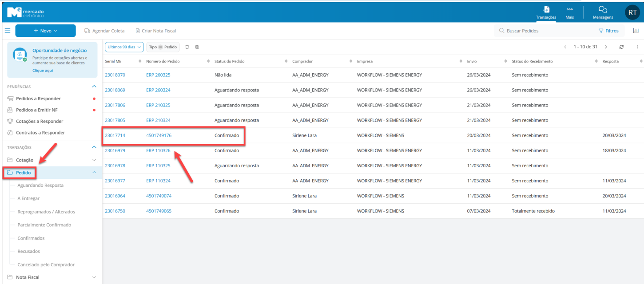The height and width of the screenshot is (284, 644).
Task: Go to the next page of results
Action: (606, 47)
